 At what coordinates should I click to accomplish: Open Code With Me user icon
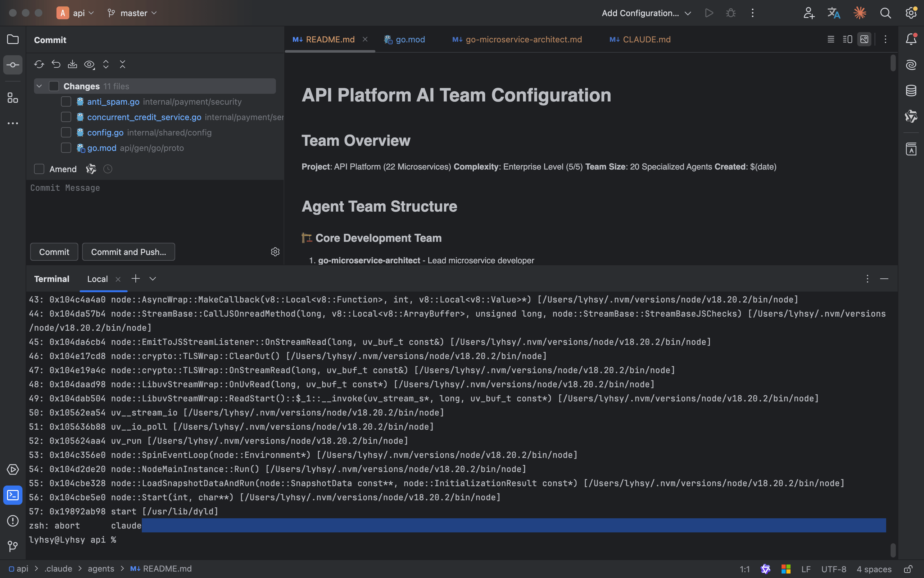(809, 13)
